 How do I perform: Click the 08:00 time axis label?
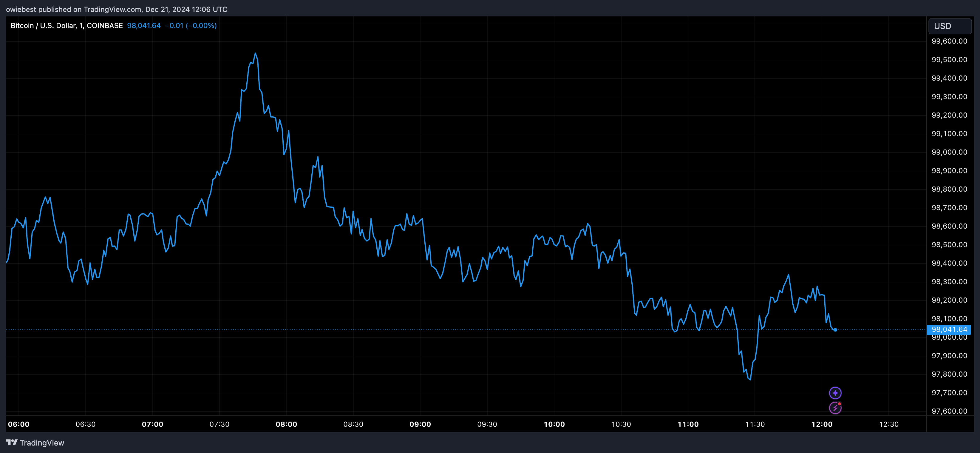[287, 424]
